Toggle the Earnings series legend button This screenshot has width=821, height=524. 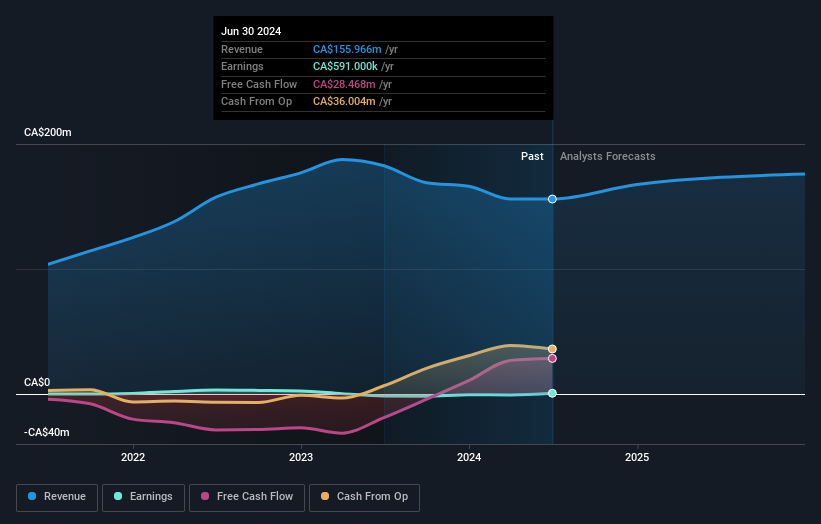tap(143, 497)
